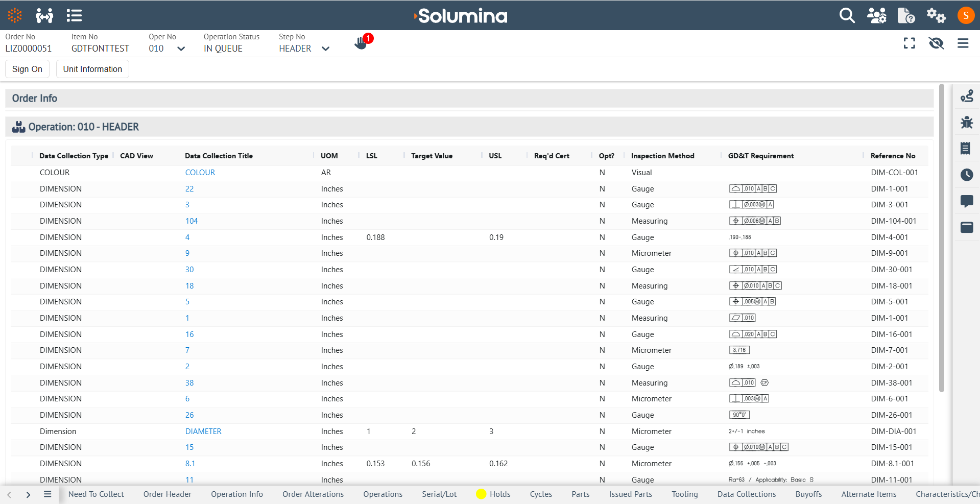This screenshot has height=504, width=980.
Task: Open the history clock panel on right sidebar
Action: click(967, 175)
